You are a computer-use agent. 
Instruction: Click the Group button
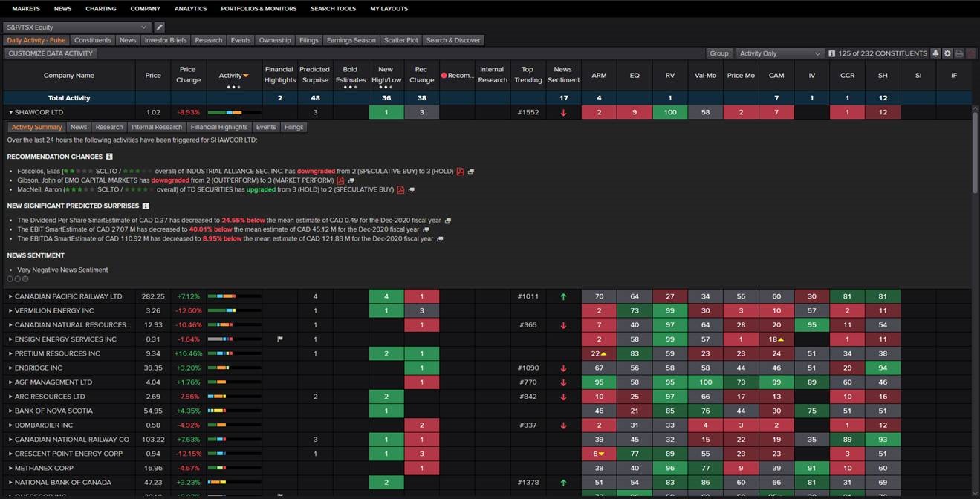[718, 53]
